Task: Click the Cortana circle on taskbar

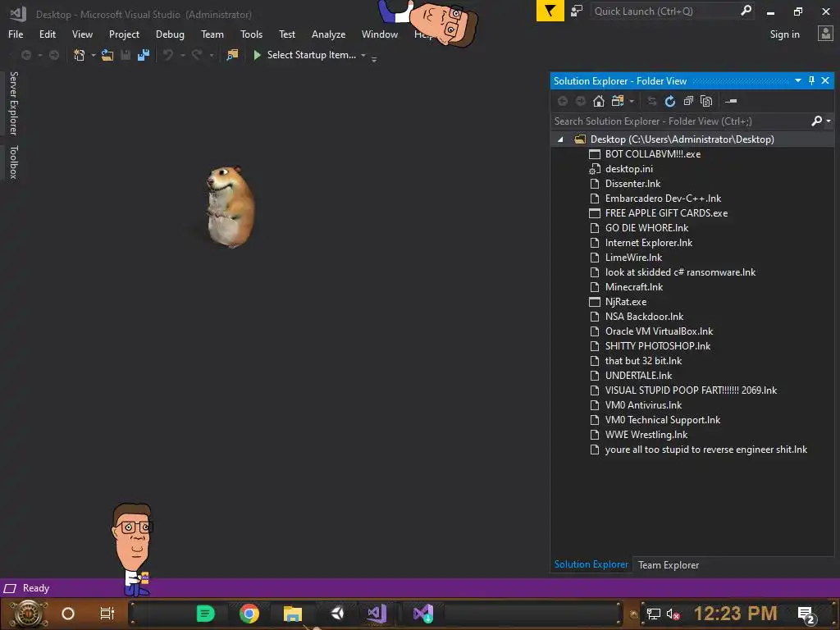Action: [x=68, y=614]
